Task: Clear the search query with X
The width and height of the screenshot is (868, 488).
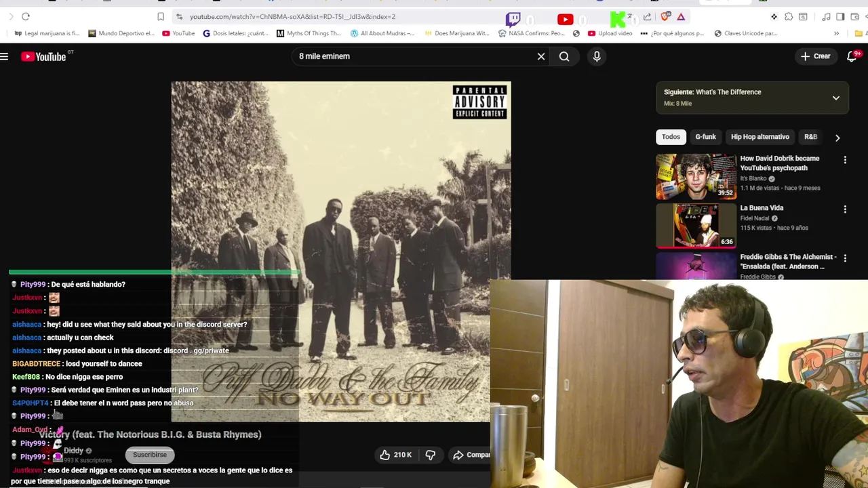Action: click(x=541, y=56)
